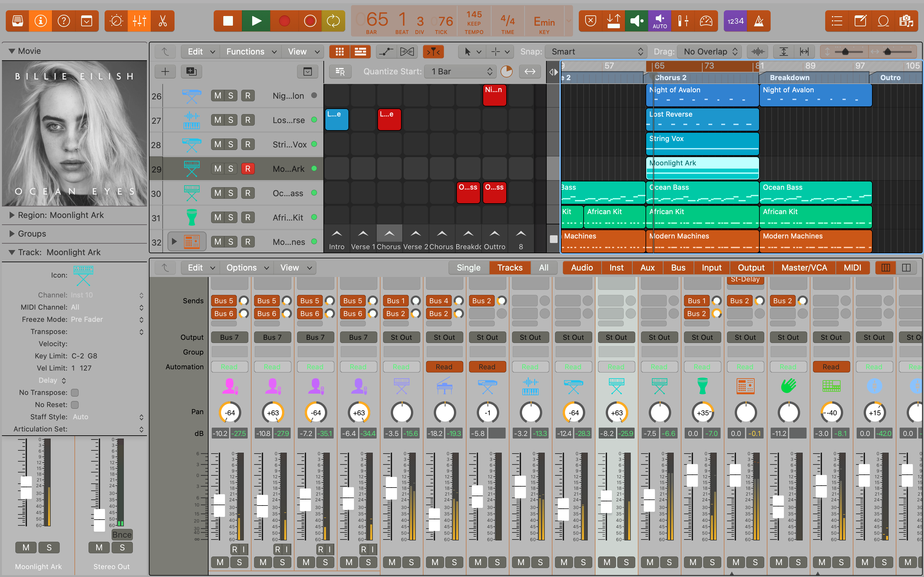
Task: Expand the Groups section in inspector
Action: [x=12, y=234]
